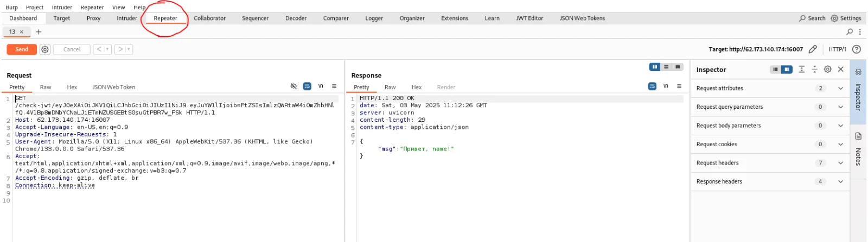The width and height of the screenshot is (868, 242).
Task: Switch to top-bottom stacked layout view
Action: (x=666, y=67)
